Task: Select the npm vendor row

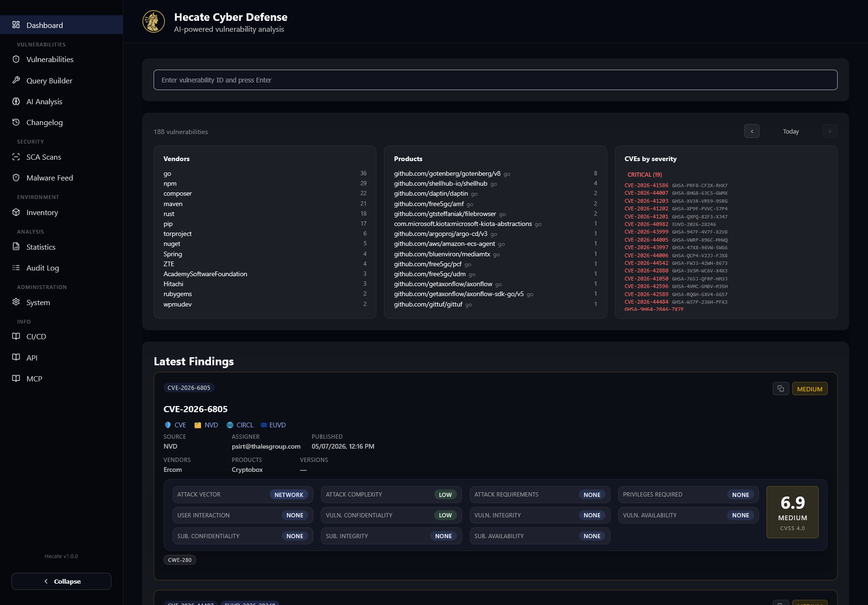Action: pyautogui.click(x=265, y=183)
